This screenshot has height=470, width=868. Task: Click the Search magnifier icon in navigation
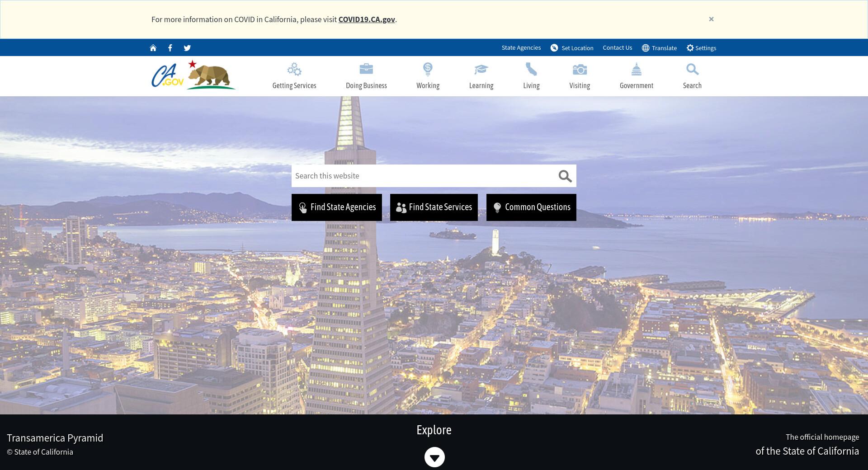coord(692,69)
